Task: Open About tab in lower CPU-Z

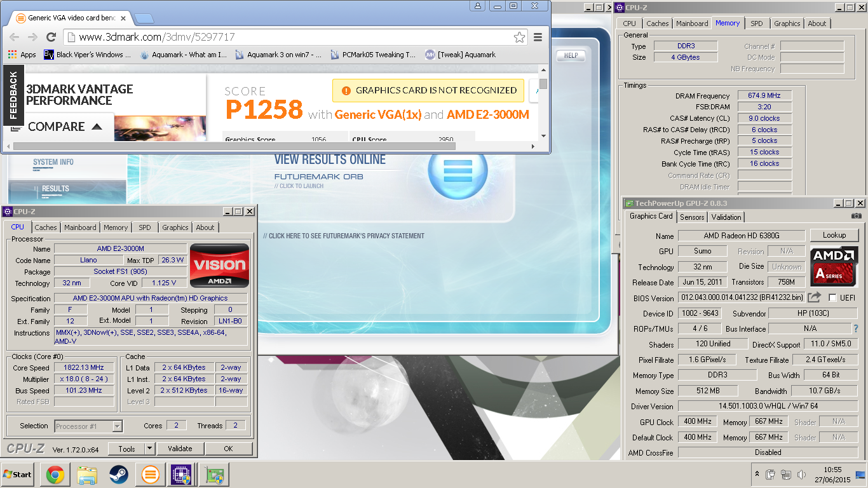Action: [x=205, y=227]
